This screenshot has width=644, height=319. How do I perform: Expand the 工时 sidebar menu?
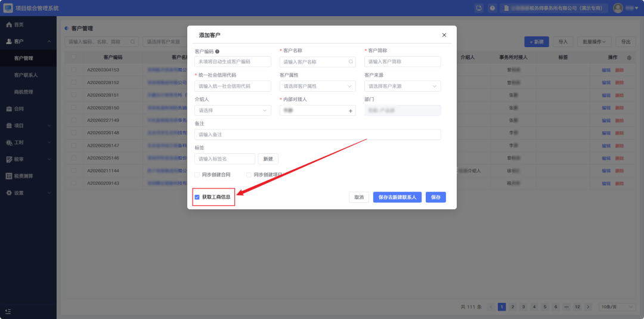click(28, 143)
